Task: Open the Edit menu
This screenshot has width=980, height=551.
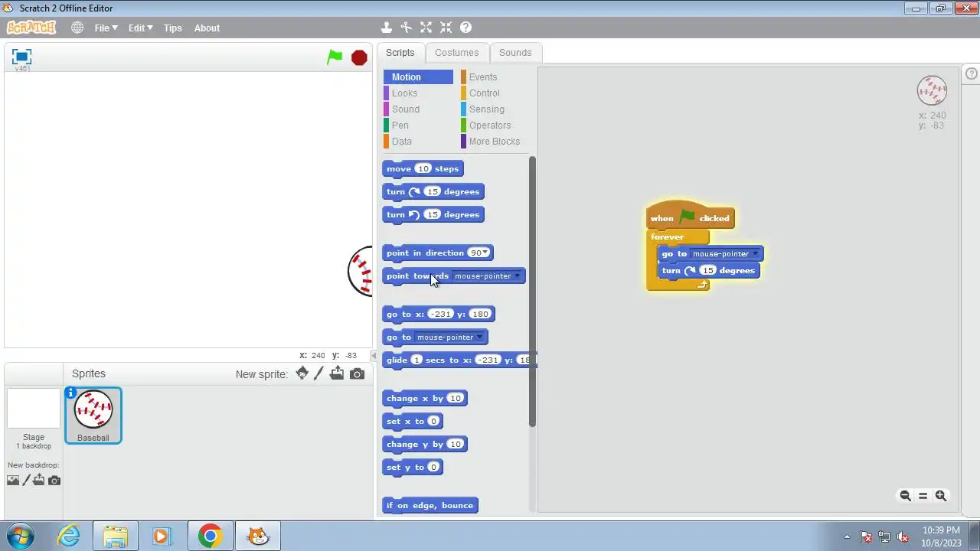Action: click(140, 28)
